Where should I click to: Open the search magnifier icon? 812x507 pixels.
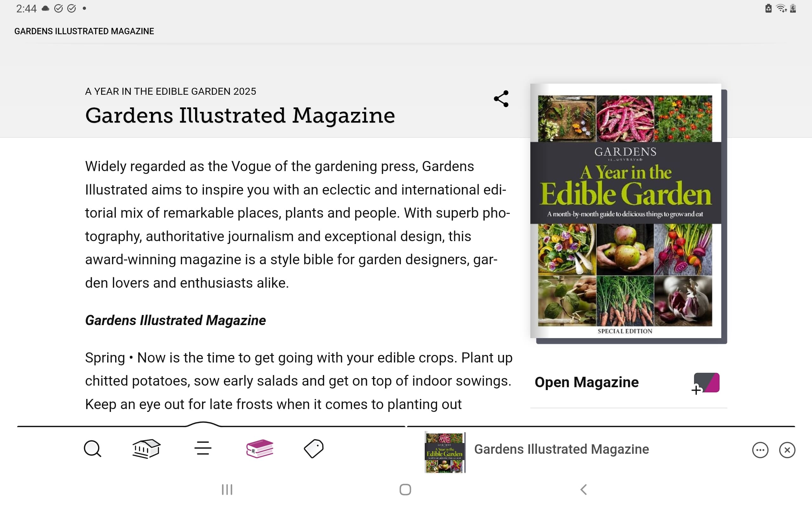[x=92, y=449]
